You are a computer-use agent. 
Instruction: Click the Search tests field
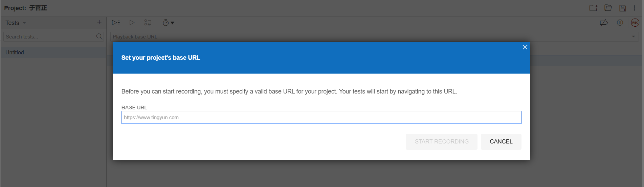pyautogui.click(x=49, y=36)
